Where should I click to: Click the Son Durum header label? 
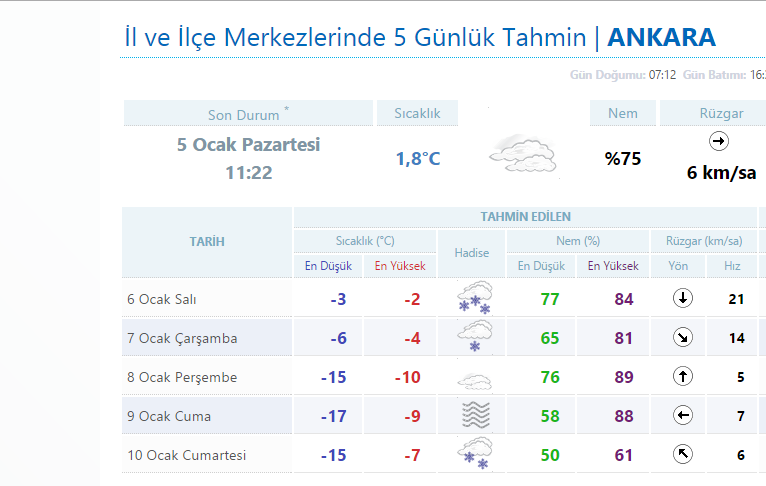[243, 115]
